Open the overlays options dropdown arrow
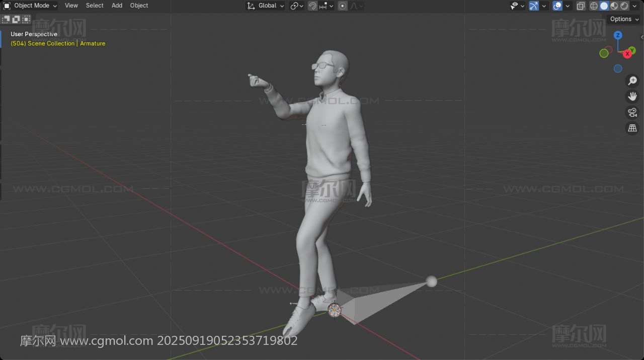The image size is (644, 360). pos(568,6)
